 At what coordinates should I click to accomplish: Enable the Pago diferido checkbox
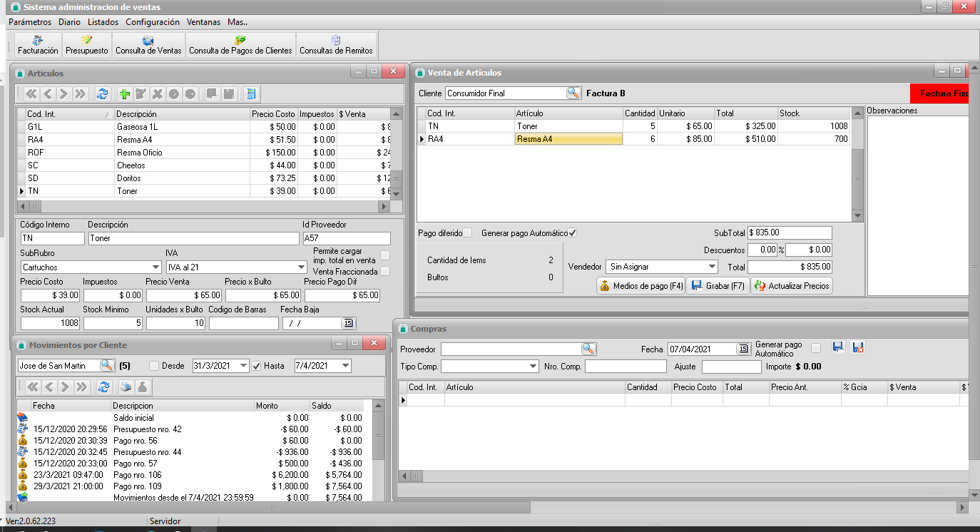468,233
